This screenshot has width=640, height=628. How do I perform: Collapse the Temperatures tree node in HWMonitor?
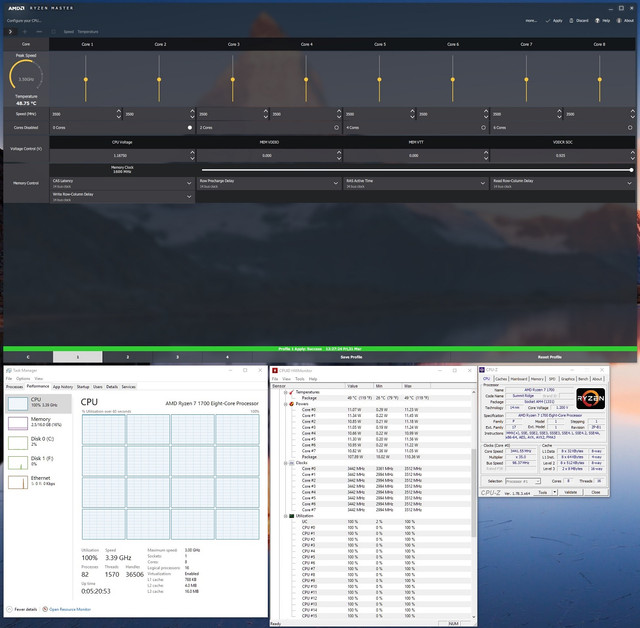286,392
